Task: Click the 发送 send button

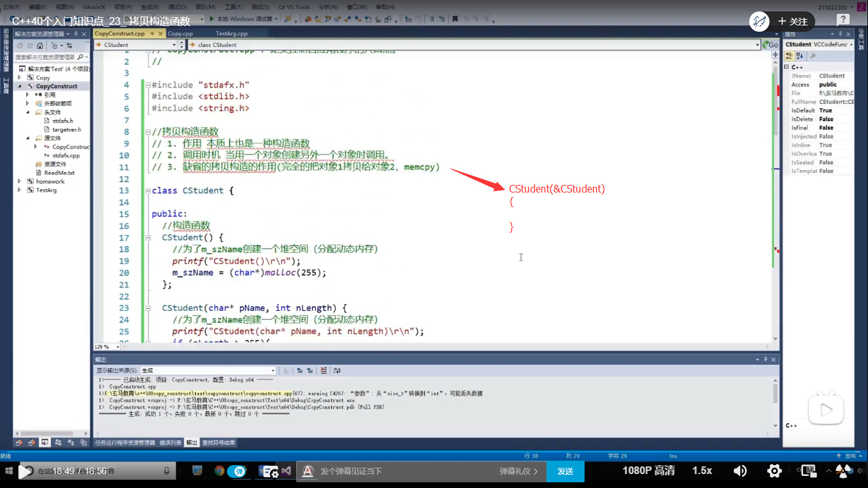Action: point(566,471)
